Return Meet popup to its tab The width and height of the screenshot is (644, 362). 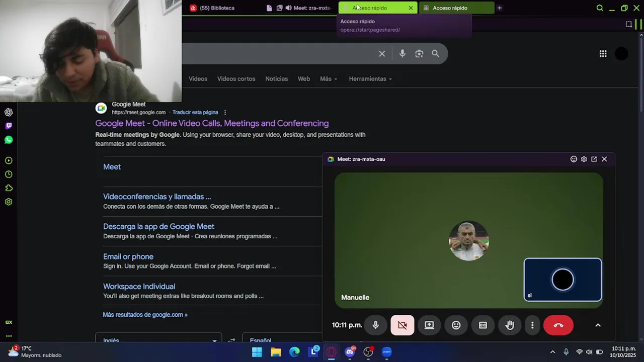click(594, 159)
